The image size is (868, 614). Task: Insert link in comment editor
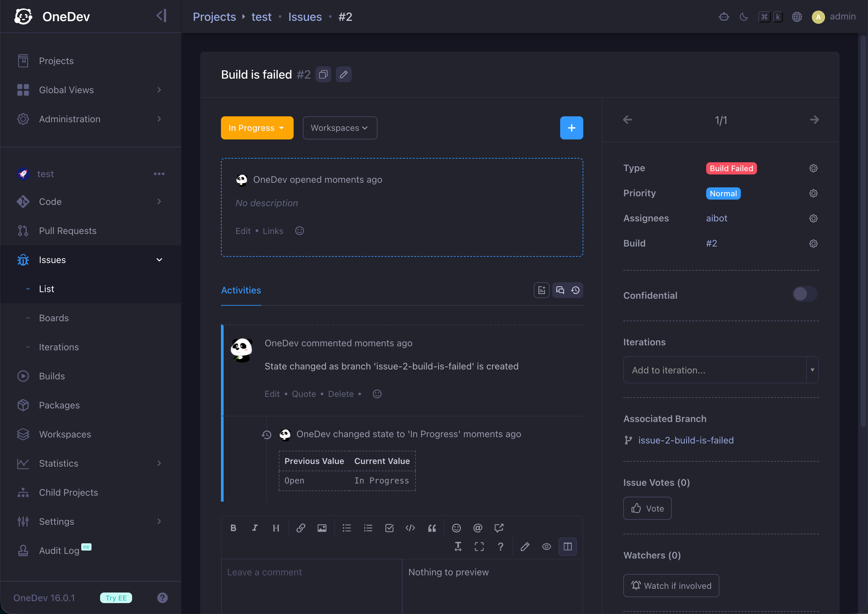(x=301, y=528)
